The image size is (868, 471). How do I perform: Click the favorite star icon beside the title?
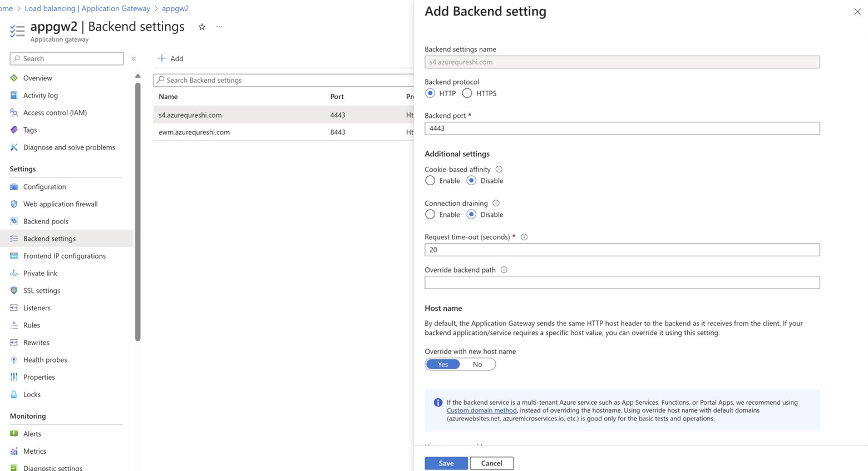pyautogui.click(x=202, y=27)
